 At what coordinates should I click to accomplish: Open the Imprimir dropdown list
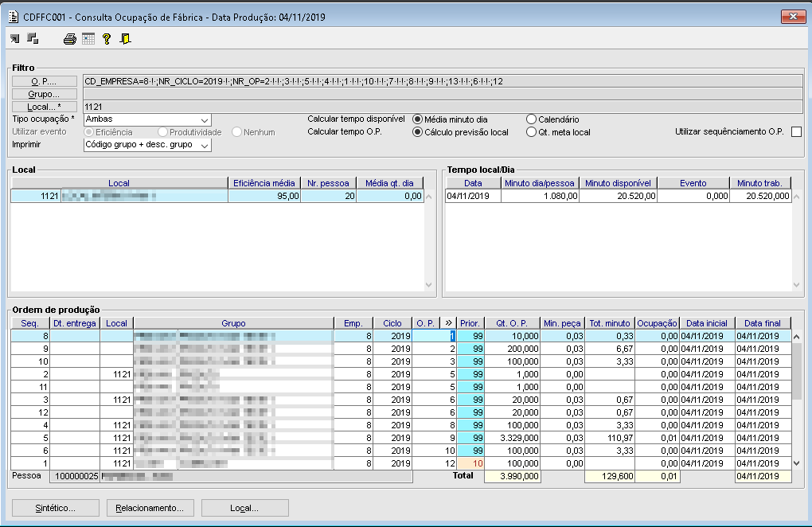[205, 146]
